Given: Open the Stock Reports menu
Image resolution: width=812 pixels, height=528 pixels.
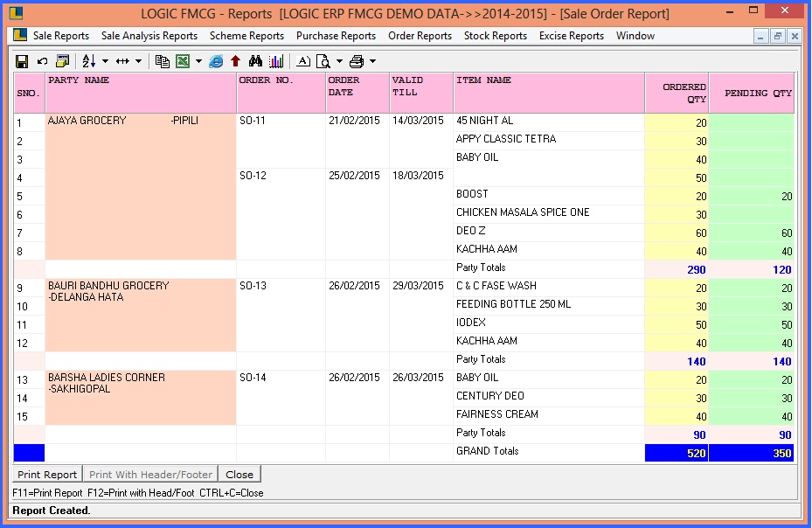Looking at the screenshot, I should click(494, 36).
